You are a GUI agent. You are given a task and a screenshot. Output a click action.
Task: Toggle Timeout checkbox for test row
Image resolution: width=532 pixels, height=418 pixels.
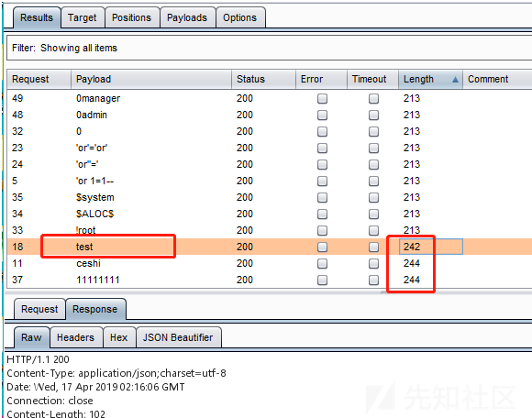tap(373, 247)
